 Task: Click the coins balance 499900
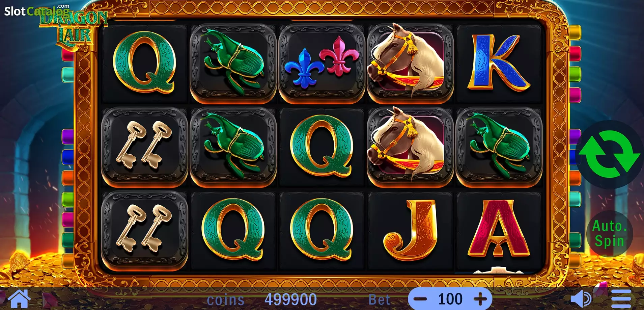(290, 300)
